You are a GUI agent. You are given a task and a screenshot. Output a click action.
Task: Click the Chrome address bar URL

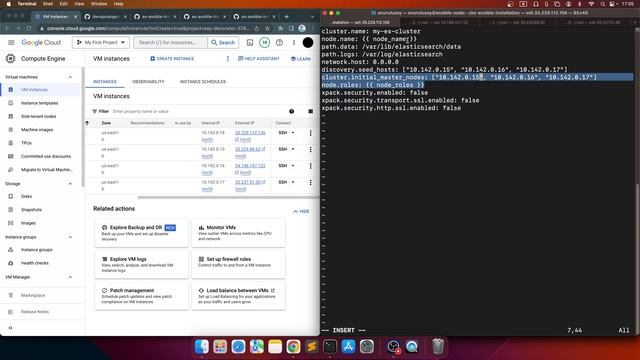tap(148, 29)
